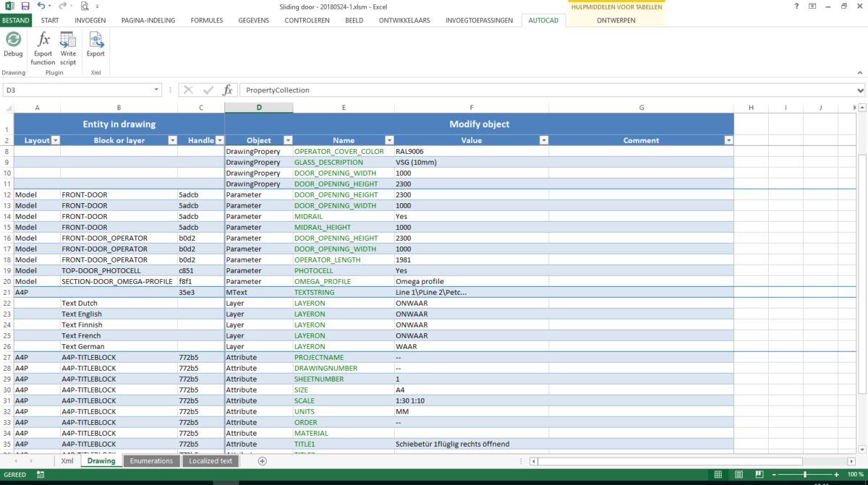The height and width of the screenshot is (485, 868).
Task: Open the Object column filter dropdown
Action: click(287, 140)
